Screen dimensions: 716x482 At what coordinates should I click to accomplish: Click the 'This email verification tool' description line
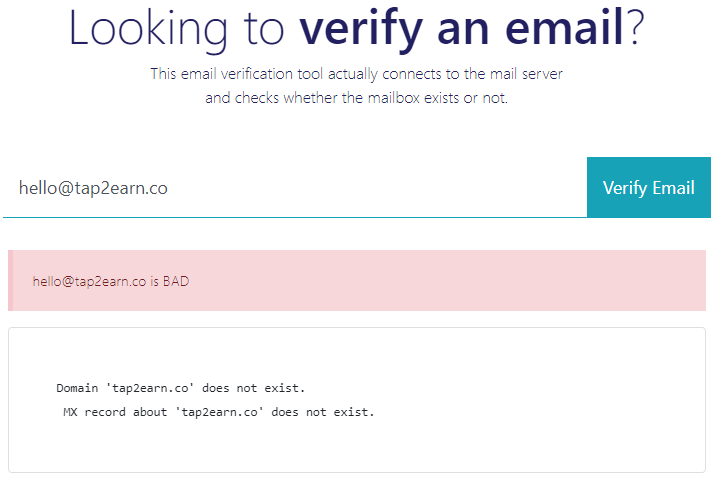coord(357,74)
